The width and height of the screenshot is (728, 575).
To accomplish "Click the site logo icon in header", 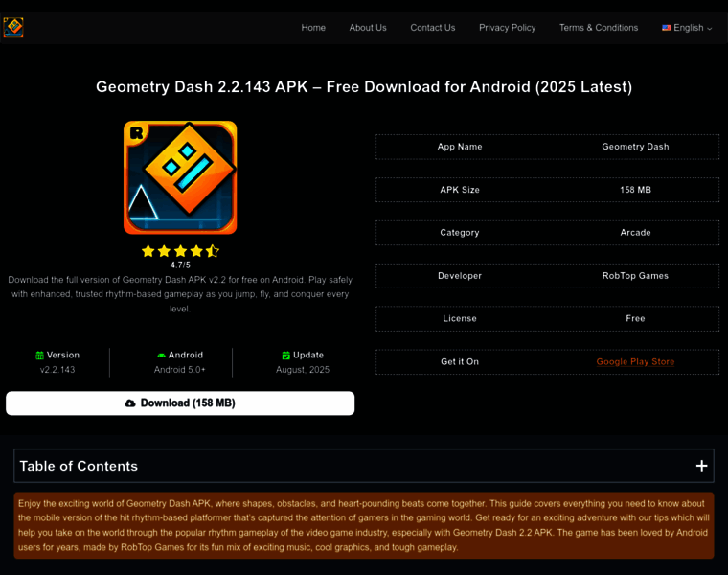I will click(x=13, y=28).
